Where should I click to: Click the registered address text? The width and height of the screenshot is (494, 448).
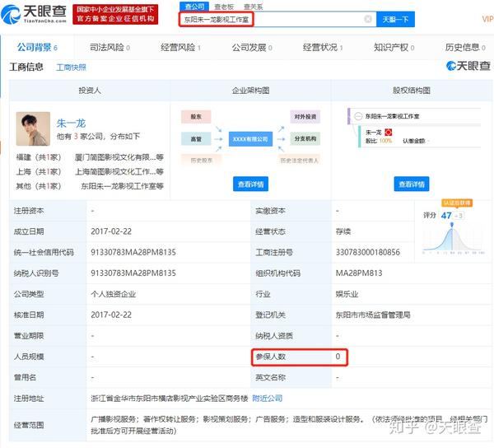[x=170, y=399]
